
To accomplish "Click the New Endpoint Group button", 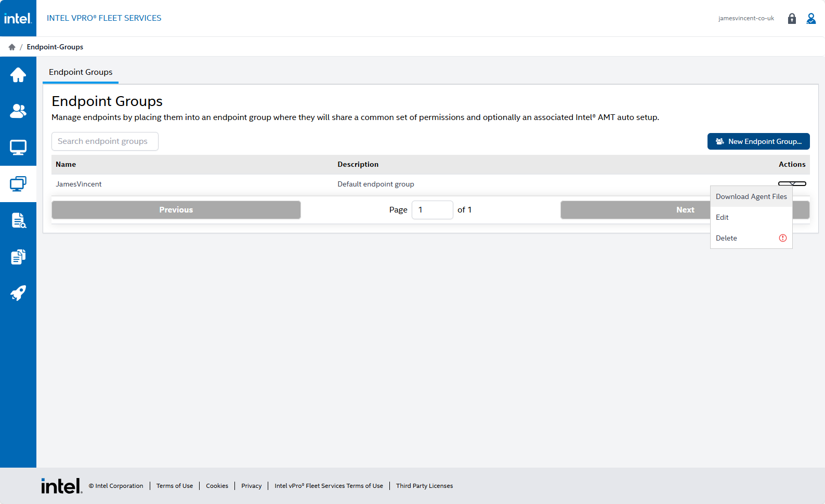I will tap(758, 141).
